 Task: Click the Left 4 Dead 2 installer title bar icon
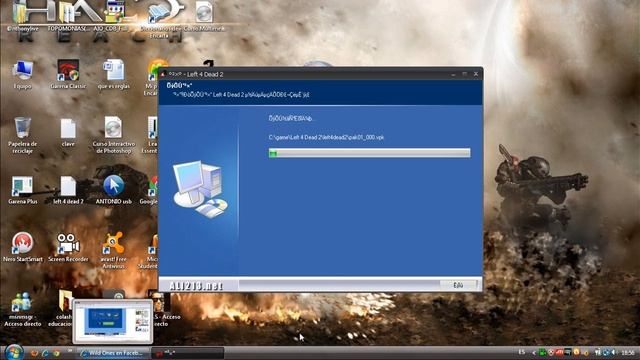(x=164, y=74)
